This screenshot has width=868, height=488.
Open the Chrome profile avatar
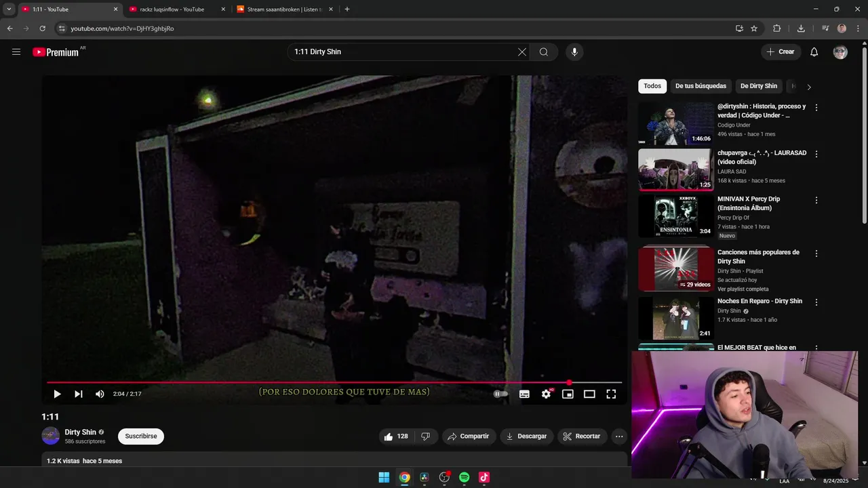pos(842,28)
